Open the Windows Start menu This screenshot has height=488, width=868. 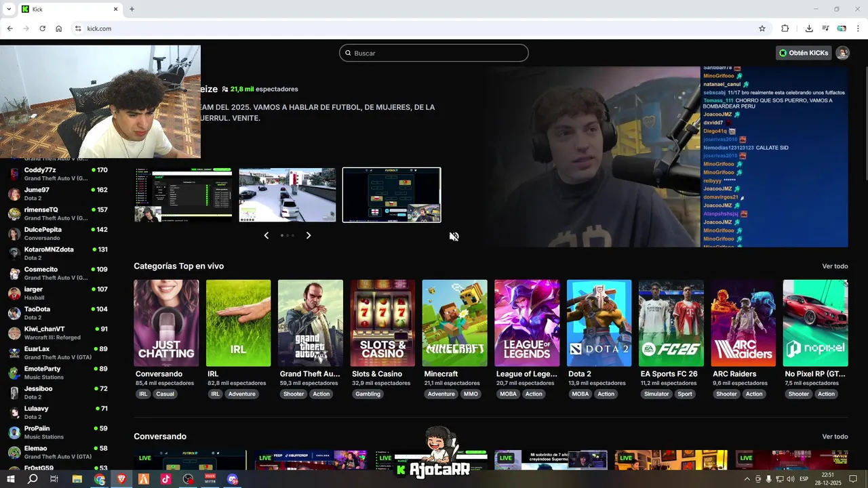11,479
